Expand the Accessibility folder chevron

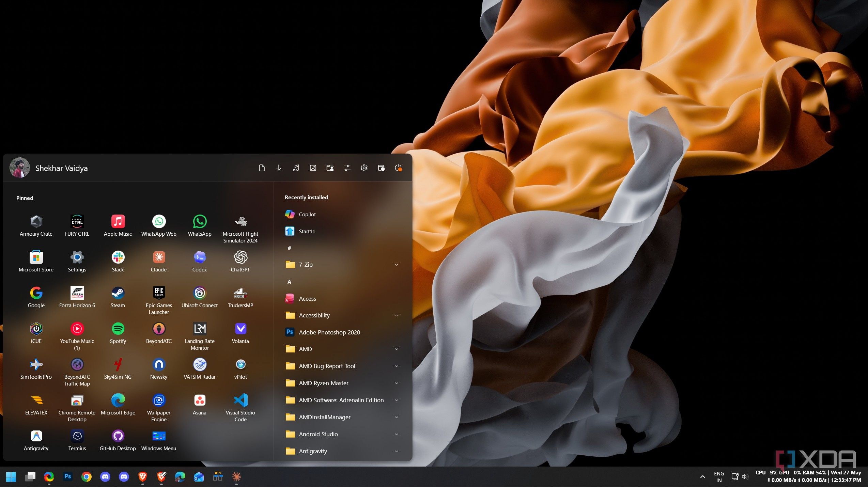point(397,315)
